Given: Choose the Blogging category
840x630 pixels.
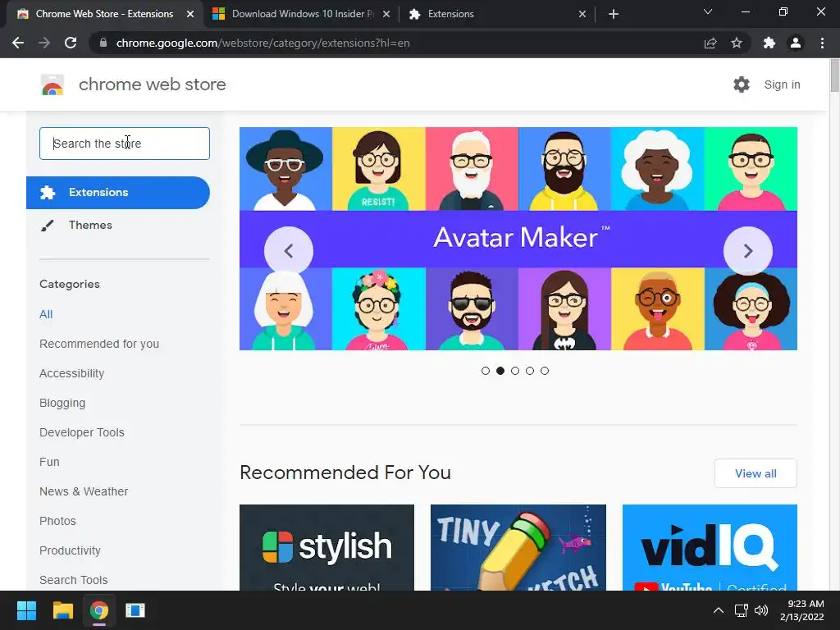Looking at the screenshot, I should pyautogui.click(x=62, y=403).
